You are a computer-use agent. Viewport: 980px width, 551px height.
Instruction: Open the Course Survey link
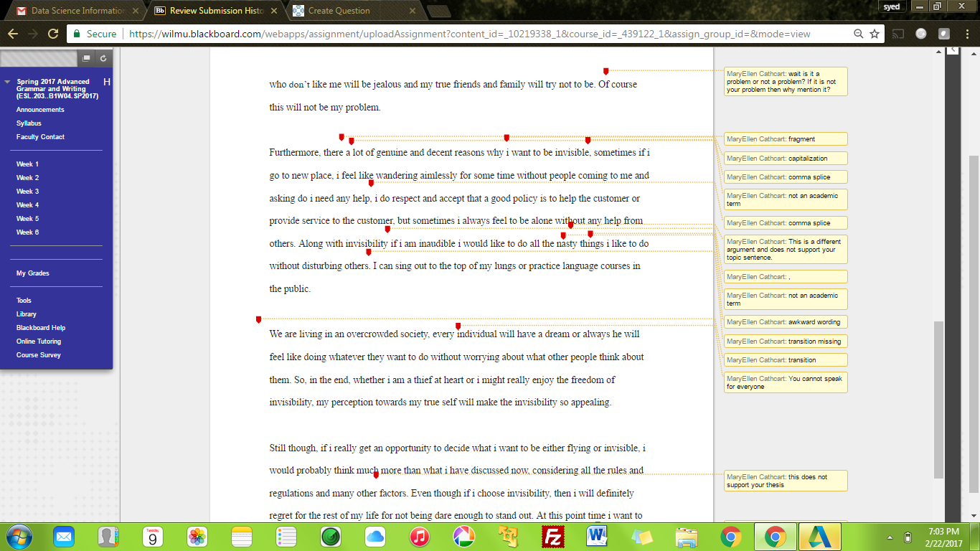(39, 355)
